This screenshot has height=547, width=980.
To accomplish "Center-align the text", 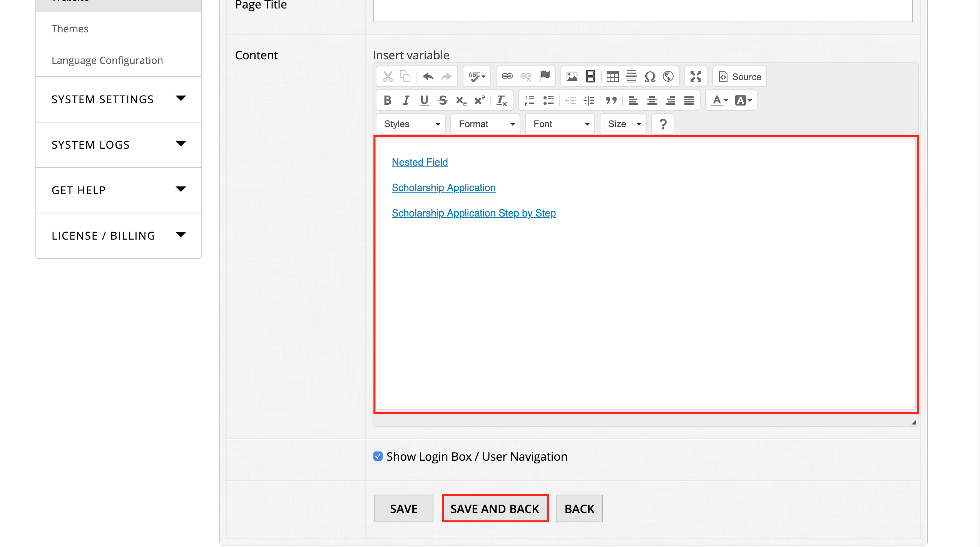I will point(652,101).
